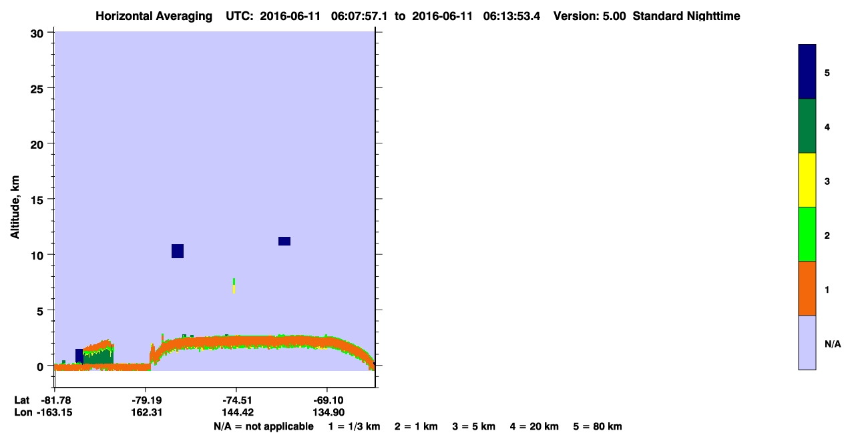
Task: Click the longitude value -163.15
Action: (x=55, y=412)
